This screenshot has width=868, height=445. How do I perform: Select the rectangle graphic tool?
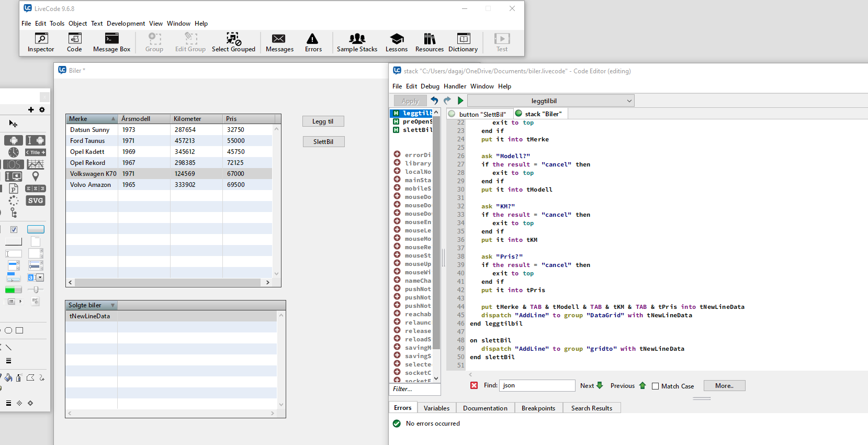(19, 330)
